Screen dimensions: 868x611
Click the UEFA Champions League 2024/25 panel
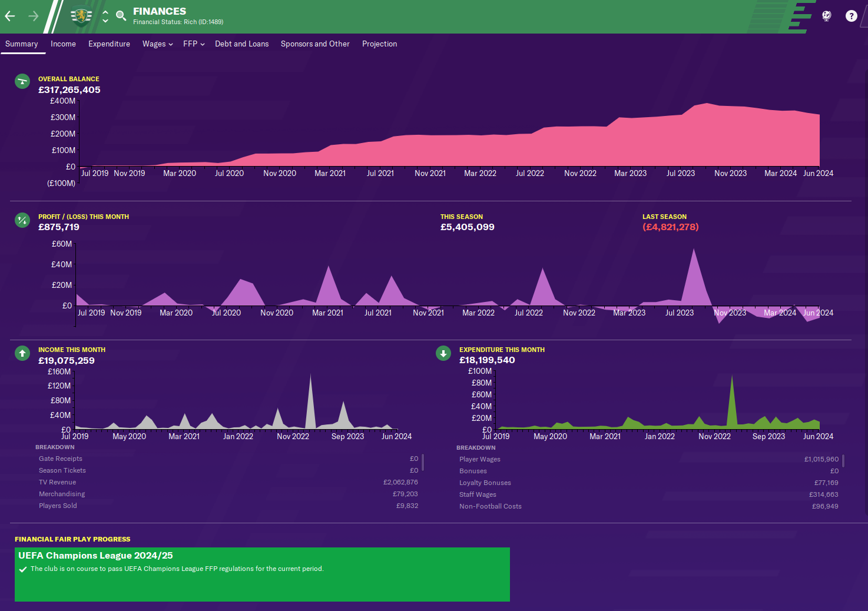(x=262, y=574)
